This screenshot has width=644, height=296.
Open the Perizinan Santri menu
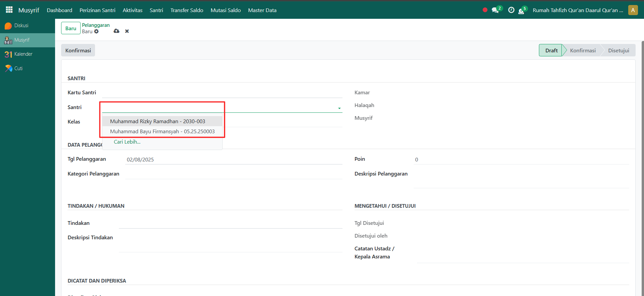pyautogui.click(x=97, y=10)
